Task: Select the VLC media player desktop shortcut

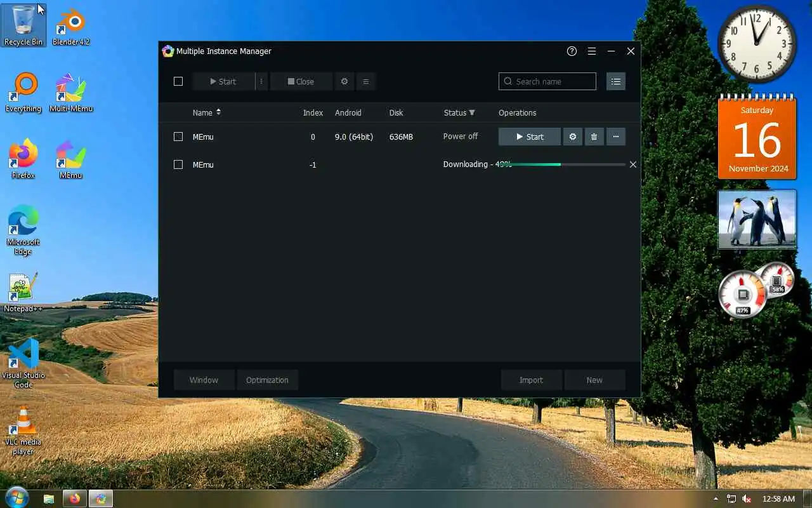Action: pos(23,431)
